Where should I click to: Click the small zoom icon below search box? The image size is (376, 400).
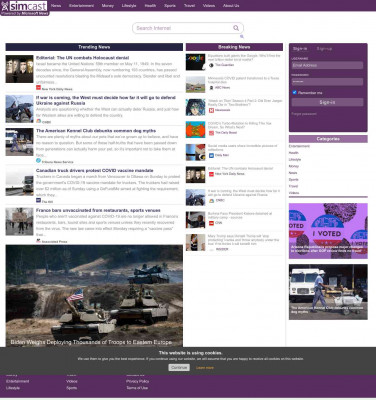coord(242,36)
